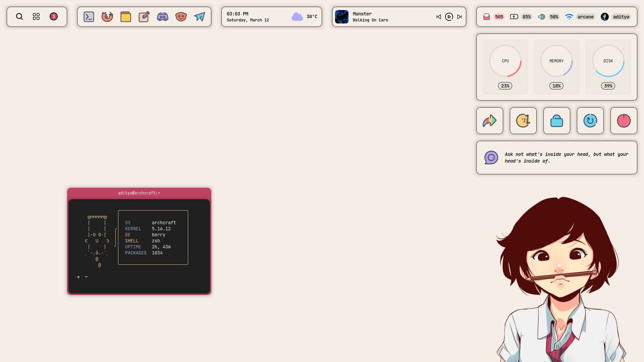
Task: Click the workspace number 3 indicator
Action: [53, 17]
